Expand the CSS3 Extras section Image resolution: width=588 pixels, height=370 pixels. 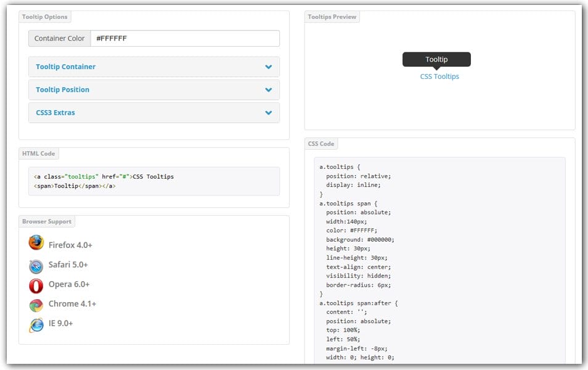point(153,113)
